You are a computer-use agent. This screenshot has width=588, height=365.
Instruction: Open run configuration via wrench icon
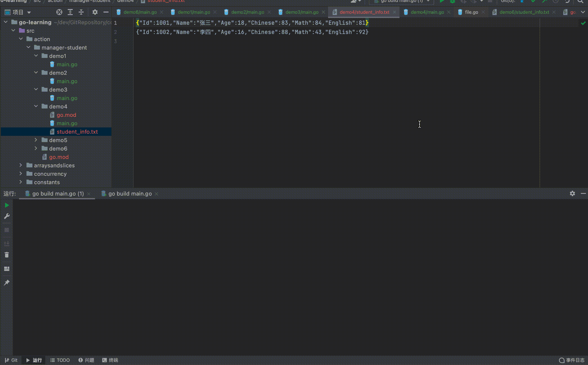coord(7,216)
